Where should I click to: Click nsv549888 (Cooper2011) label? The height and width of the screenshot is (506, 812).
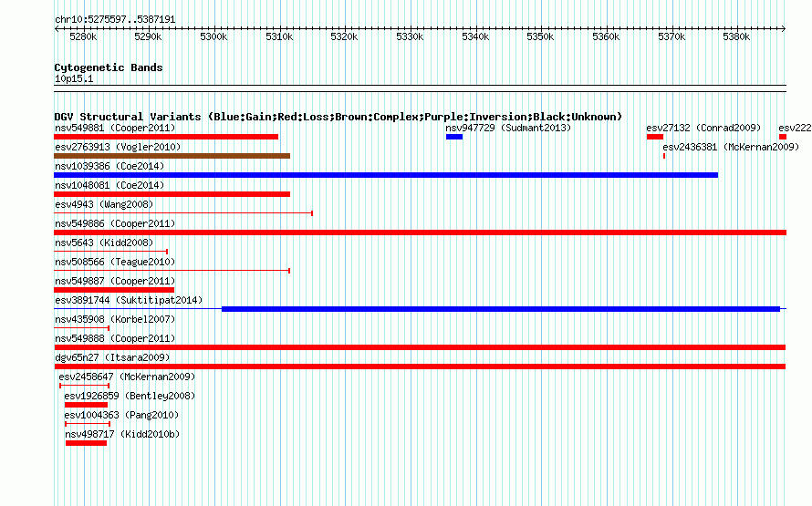pyautogui.click(x=115, y=338)
